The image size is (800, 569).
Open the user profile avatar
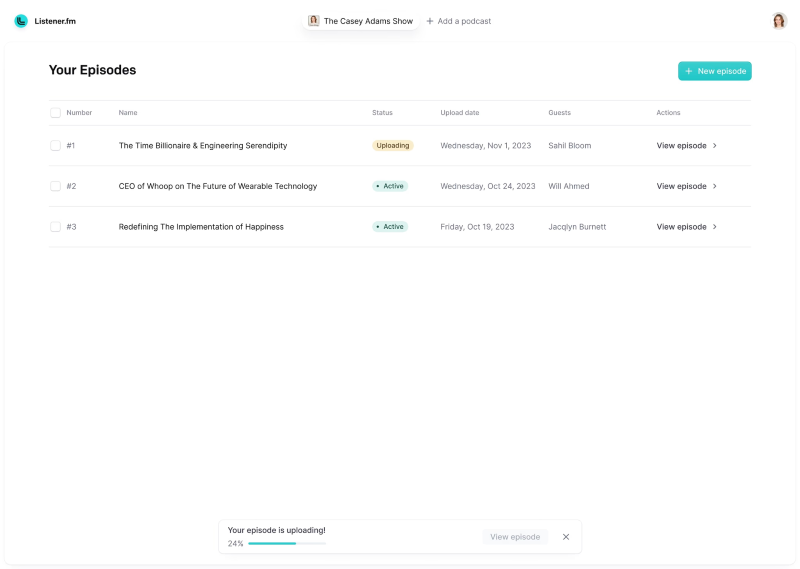click(x=779, y=21)
